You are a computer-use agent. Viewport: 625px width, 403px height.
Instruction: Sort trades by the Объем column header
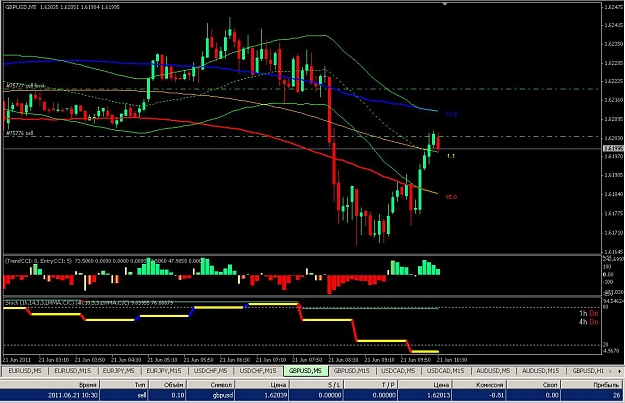(167, 385)
